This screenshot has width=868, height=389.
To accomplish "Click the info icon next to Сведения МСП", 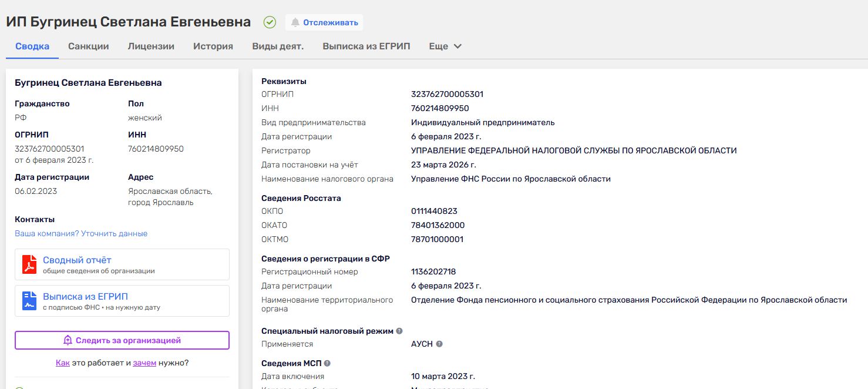I will (x=327, y=363).
